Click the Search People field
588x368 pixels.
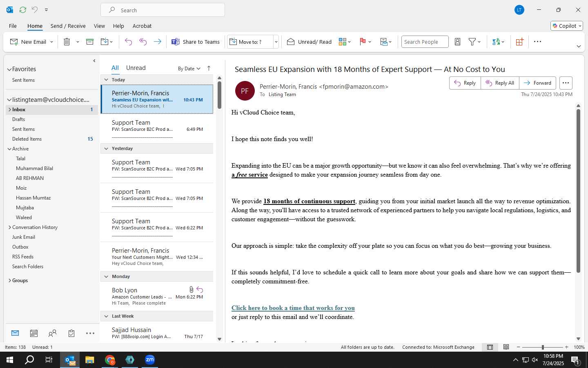[x=425, y=42]
